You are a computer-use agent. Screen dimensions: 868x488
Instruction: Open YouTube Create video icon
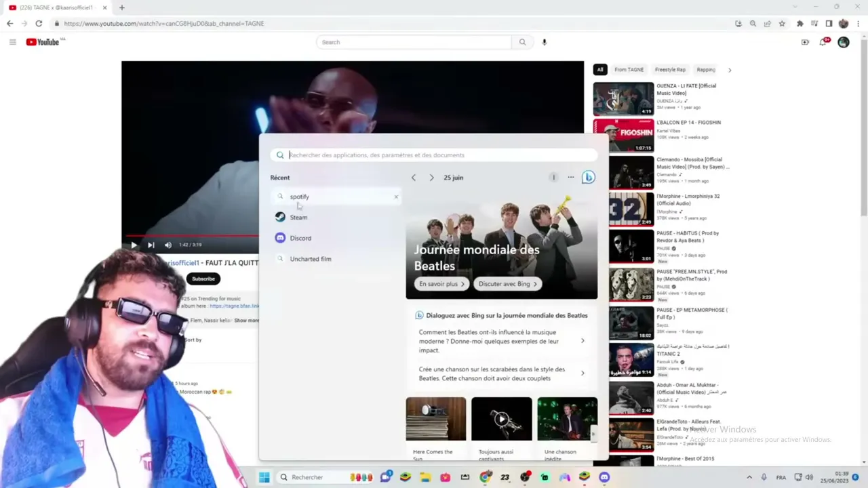pos(805,42)
